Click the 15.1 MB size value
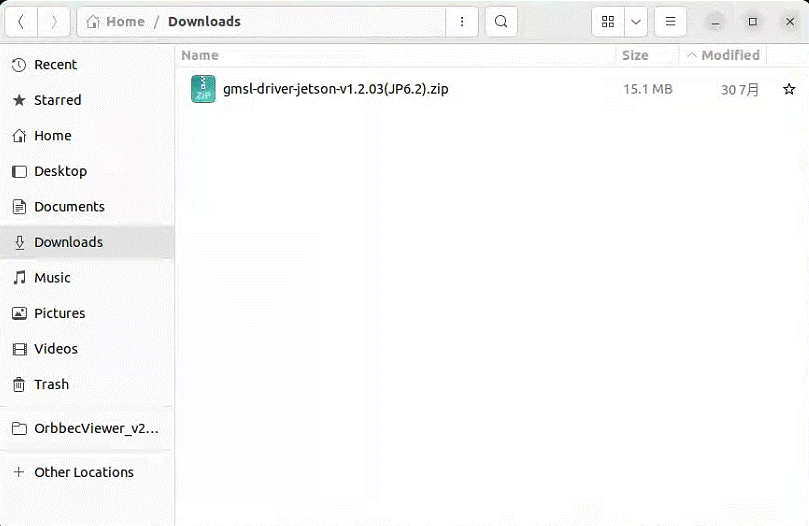 click(x=648, y=89)
